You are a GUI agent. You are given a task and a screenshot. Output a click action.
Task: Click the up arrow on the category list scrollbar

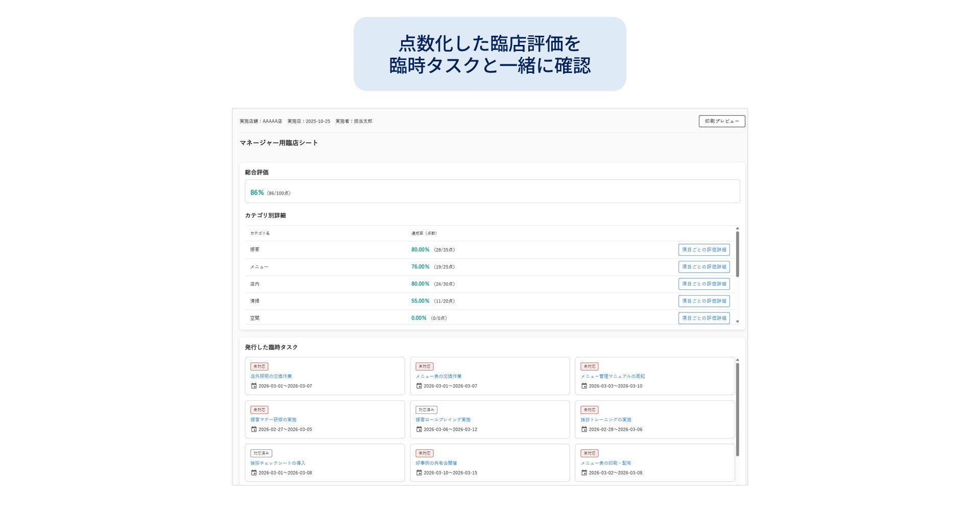[738, 229]
